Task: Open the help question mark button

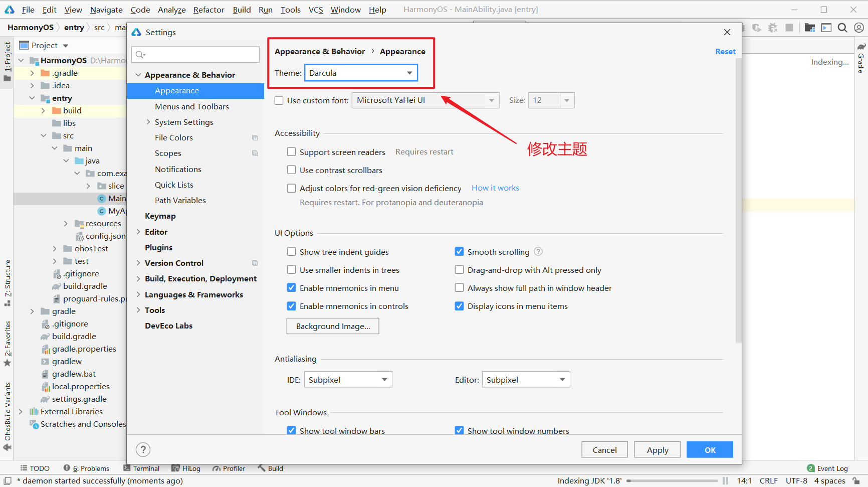Action: [143, 449]
